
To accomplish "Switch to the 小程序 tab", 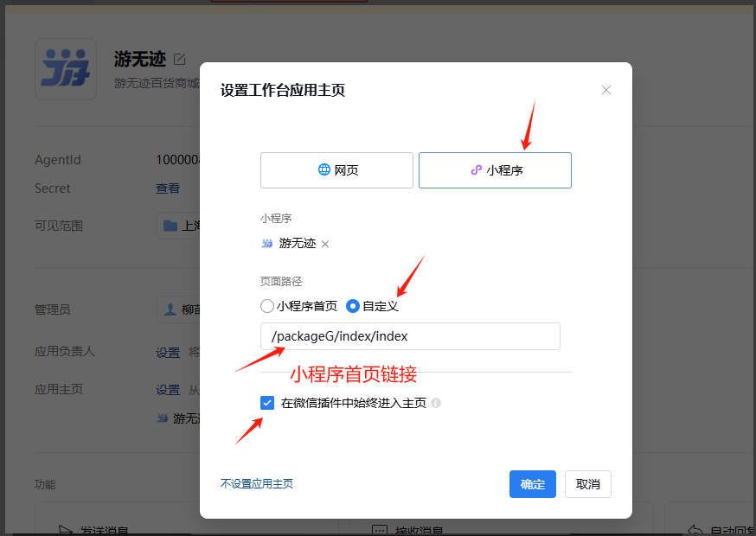I will point(495,170).
